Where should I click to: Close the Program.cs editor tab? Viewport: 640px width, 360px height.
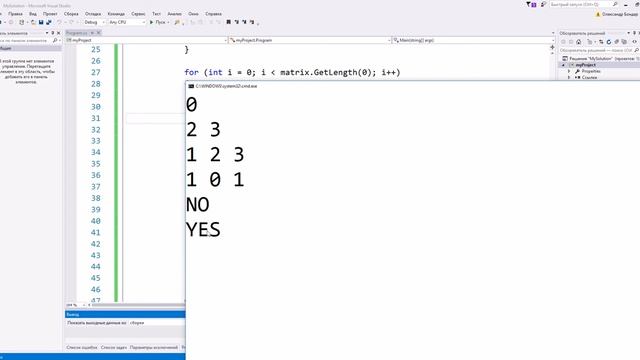(98, 33)
